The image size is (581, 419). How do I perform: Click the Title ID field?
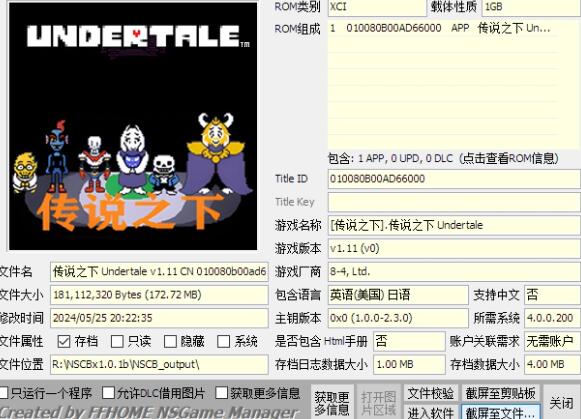[x=454, y=179]
